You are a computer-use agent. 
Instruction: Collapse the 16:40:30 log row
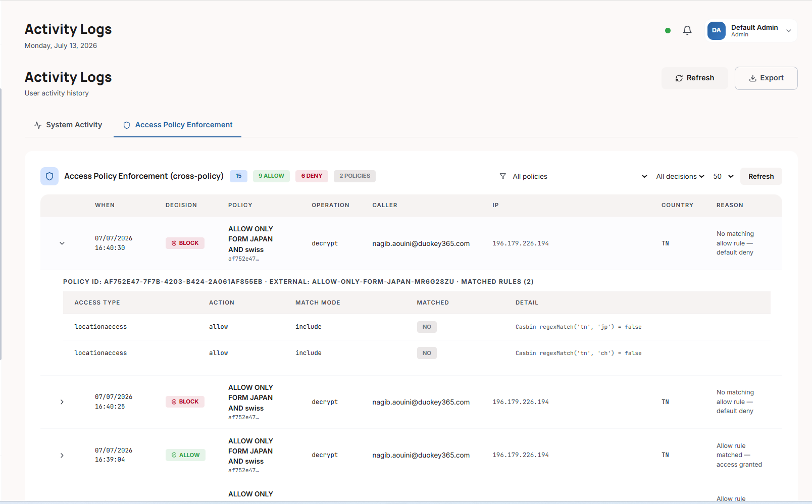(62, 243)
